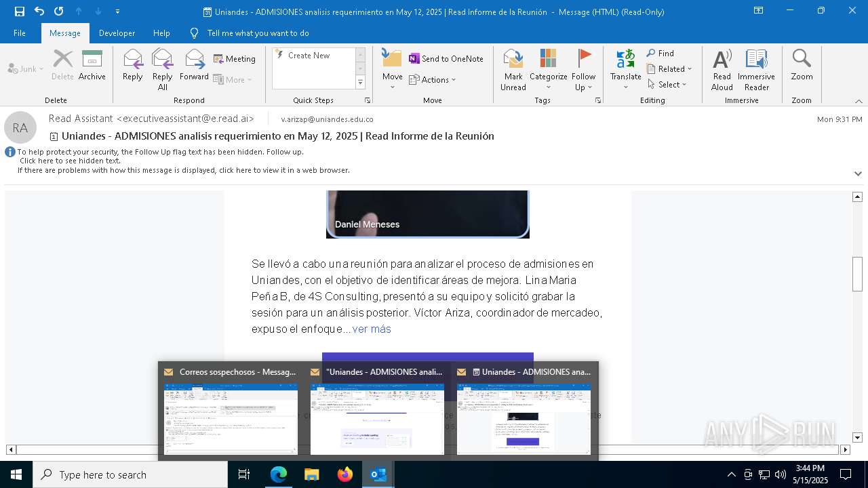Image resolution: width=868 pixels, height=488 pixels.
Task: Open the notification center
Action: click(x=846, y=474)
